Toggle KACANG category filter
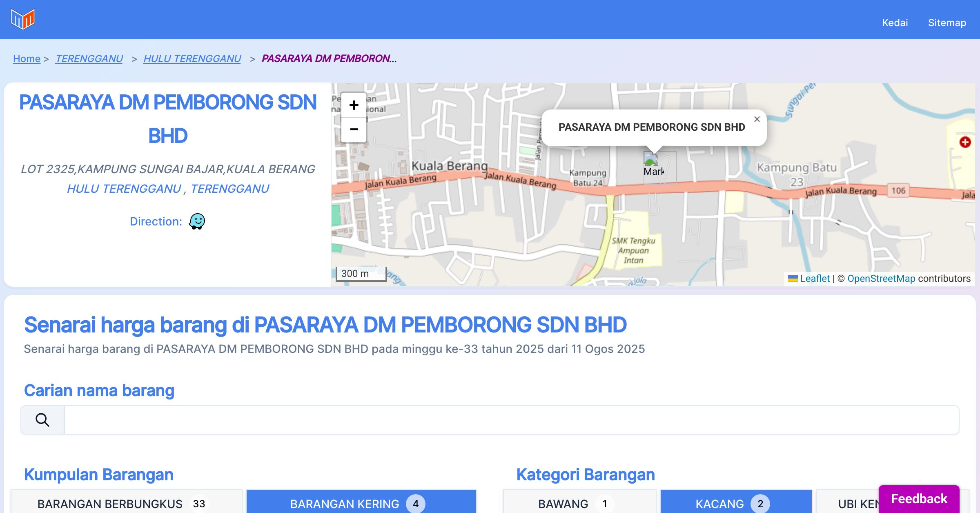The height and width of the screenshot is (513, 980). click(736, 503)
